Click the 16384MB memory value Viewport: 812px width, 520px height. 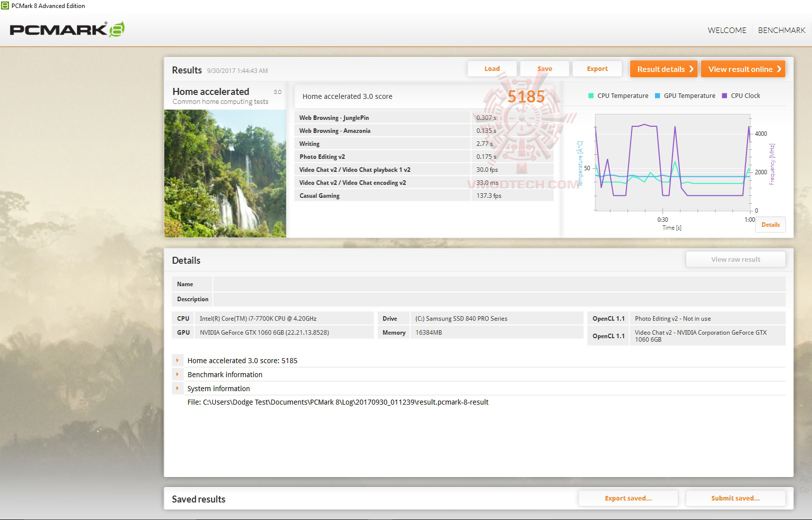(428, 333)
